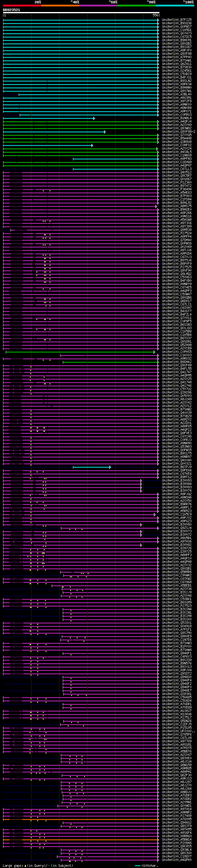Select the UniRef100_P20866 entry
This screenshot has height=868, width=197.
177,843
